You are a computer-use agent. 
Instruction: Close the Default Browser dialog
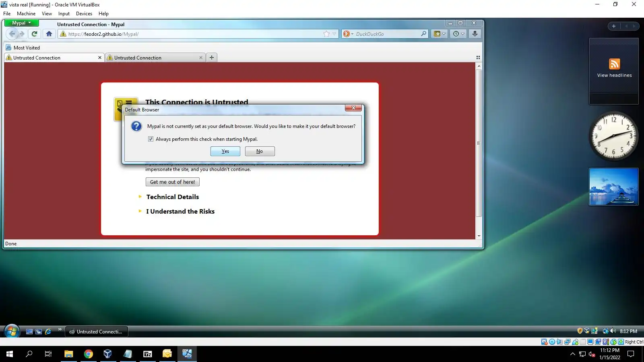(353, 108)
